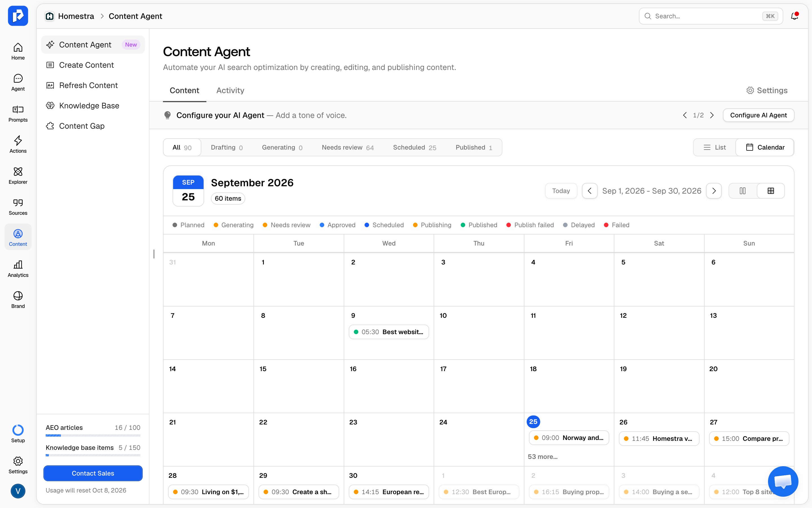Click the notification bell icon
The image size is (812, 508).
tap(794, 16)
